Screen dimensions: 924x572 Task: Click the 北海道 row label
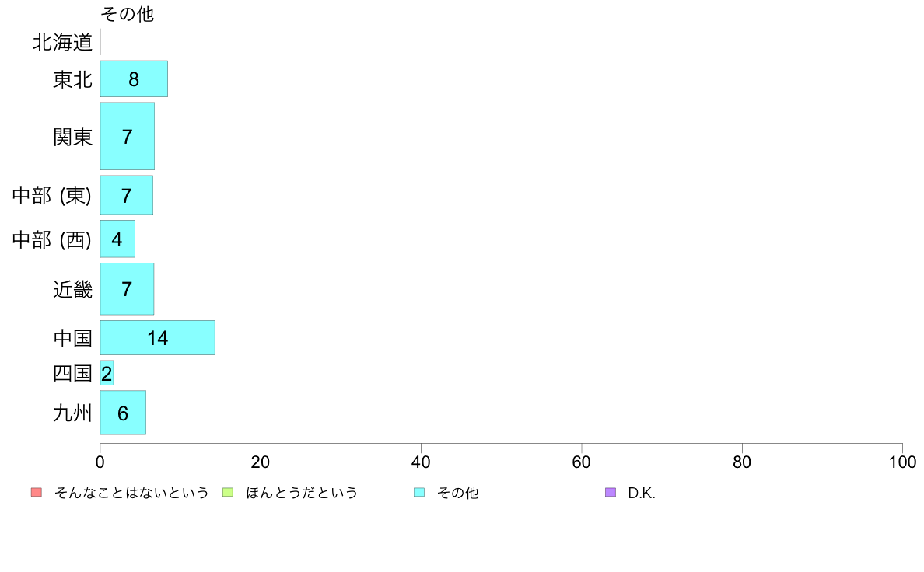tap(62, 43)
